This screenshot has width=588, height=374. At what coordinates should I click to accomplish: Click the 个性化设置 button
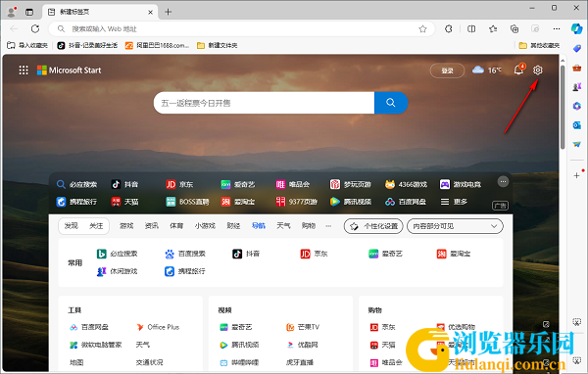pos(373,226)
